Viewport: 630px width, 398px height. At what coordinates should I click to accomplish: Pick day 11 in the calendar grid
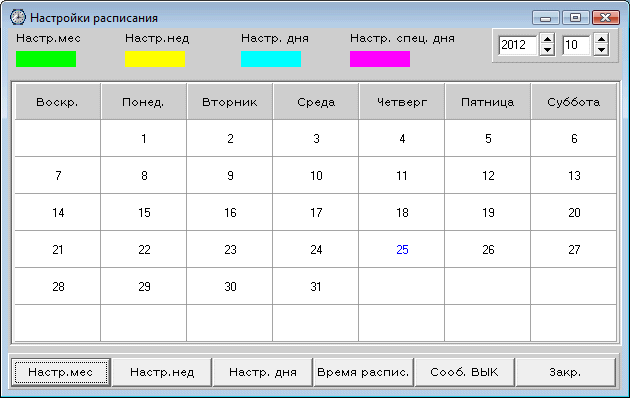(401, 176)
